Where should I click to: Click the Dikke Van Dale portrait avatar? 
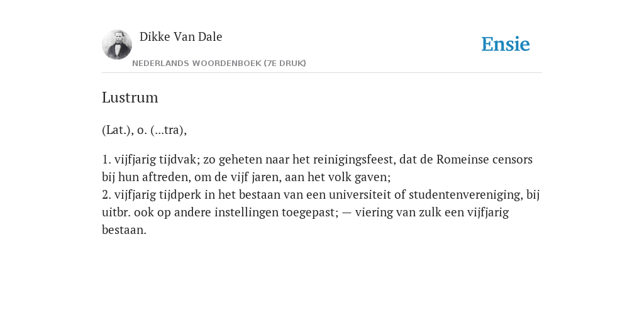pyautogui.click(x=117, y=45)
